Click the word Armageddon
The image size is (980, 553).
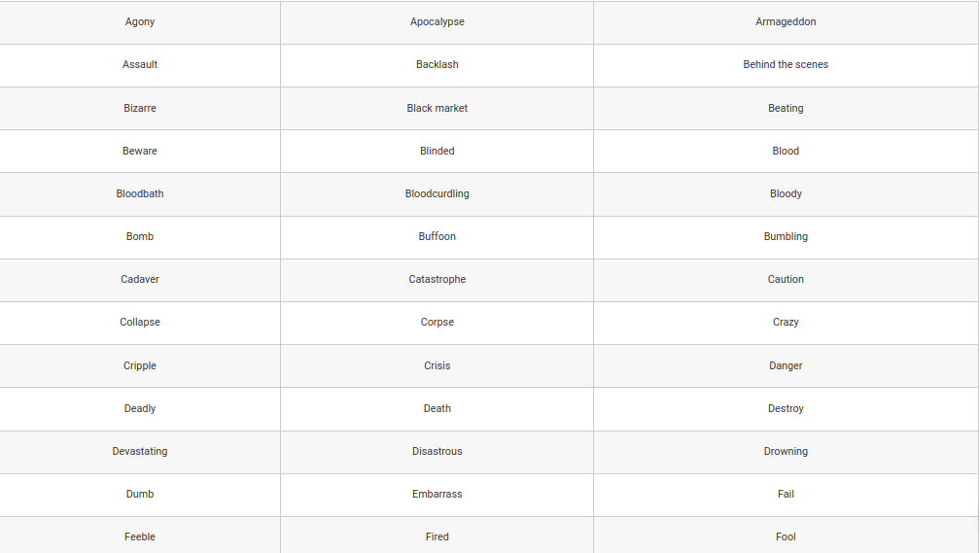786,22
